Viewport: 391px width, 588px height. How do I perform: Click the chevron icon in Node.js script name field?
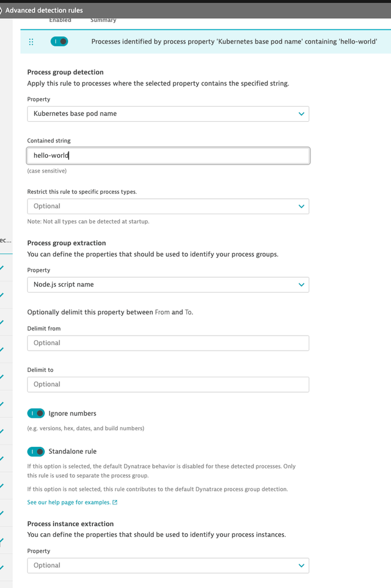[301, 285]
